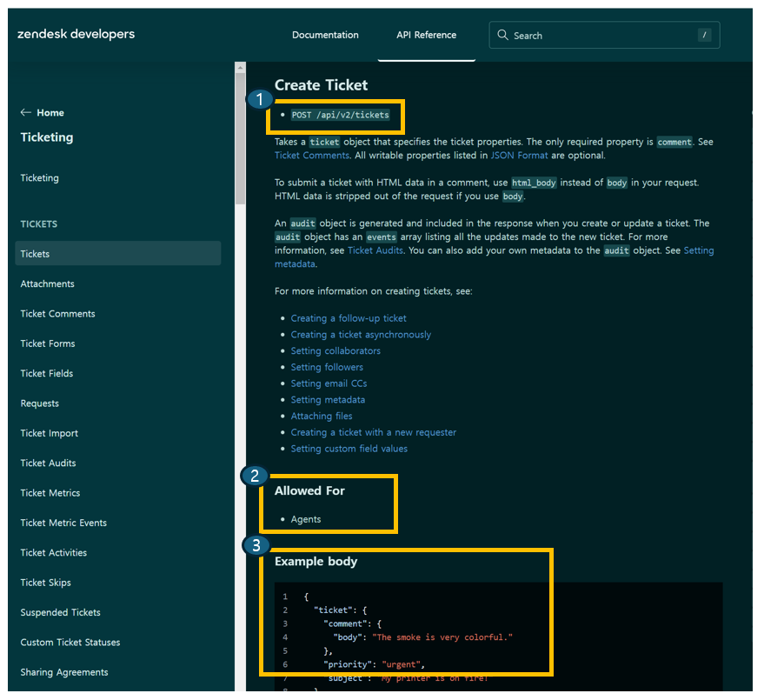This screenshot has height=700, width=764.
Task: Click the Agents list item
Action: tap(305, 520)
